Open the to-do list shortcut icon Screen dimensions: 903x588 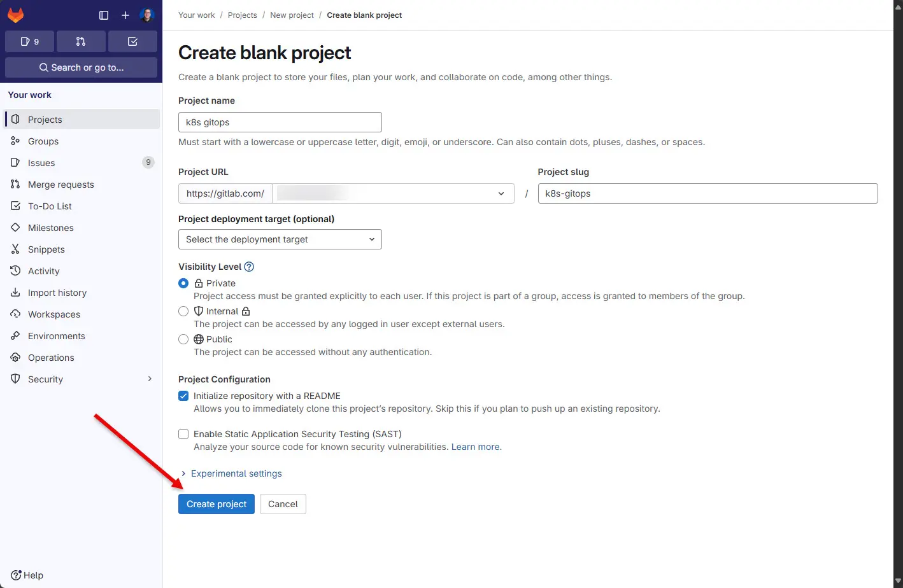pos(132,41)
